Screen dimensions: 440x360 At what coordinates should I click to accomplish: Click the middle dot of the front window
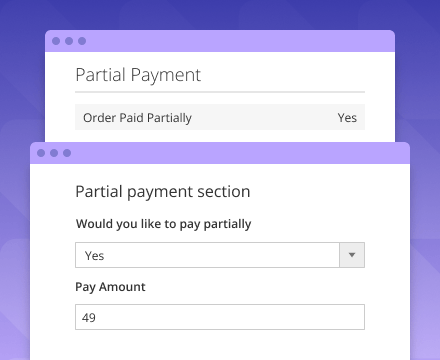pyautogui.click(x=54, y=153)
